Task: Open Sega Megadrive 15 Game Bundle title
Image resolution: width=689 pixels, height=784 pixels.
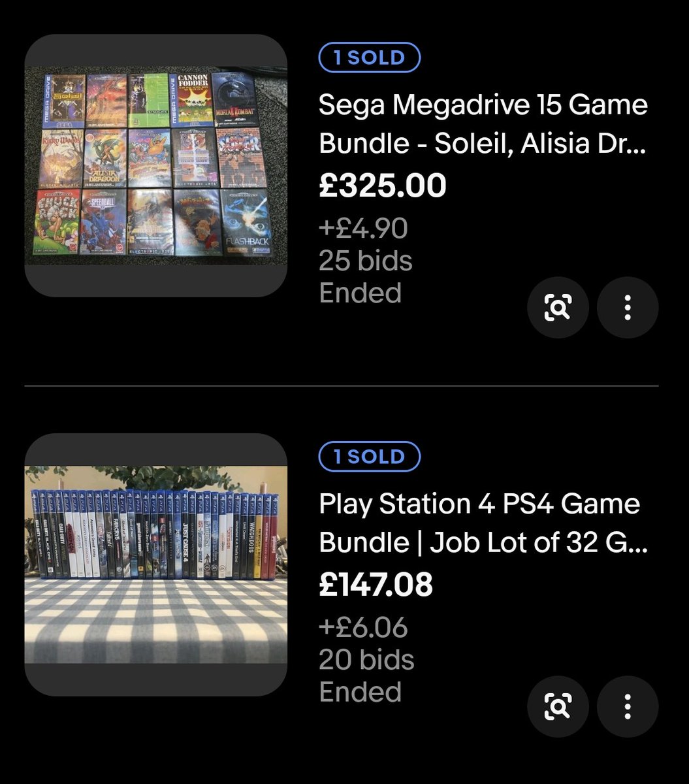Action: pos(483,124)
